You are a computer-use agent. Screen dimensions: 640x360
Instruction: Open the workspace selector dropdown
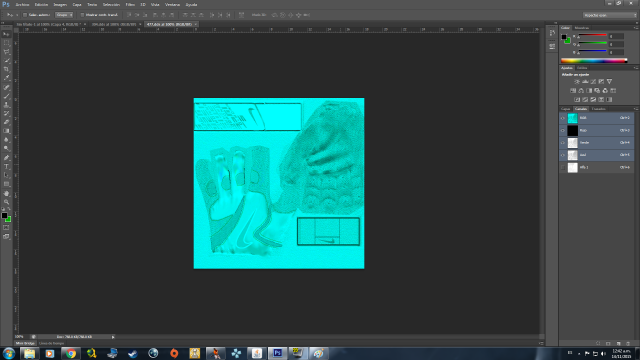point(610,15)
